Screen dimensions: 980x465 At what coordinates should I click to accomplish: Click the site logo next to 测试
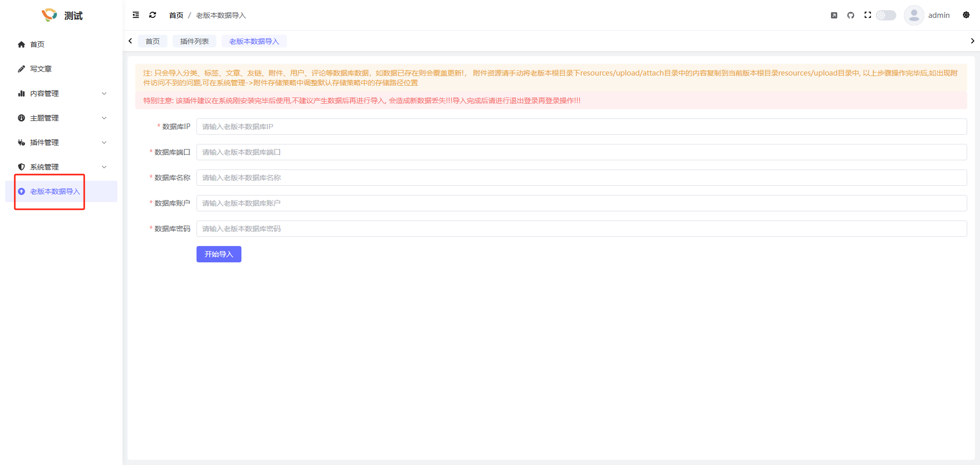tap(50, 15)
